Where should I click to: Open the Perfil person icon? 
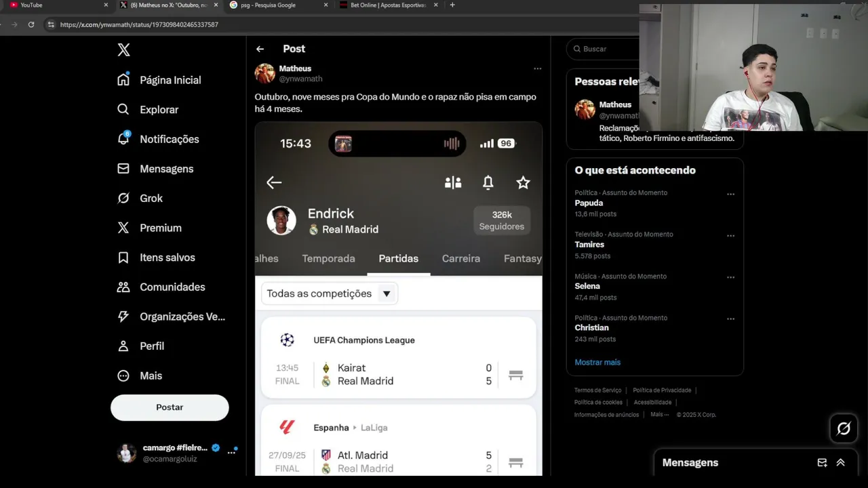click(123, 346)
